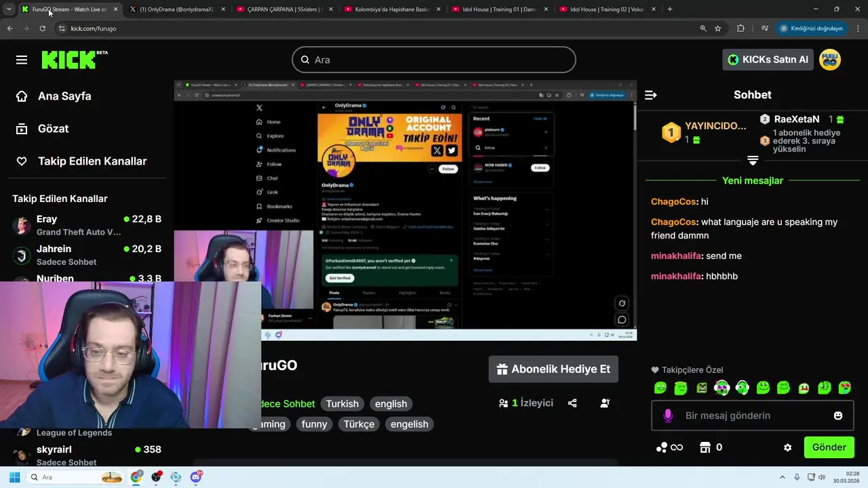Select the engelish tag
Screen dimensions: 868x488
pyautogui.click(x=410, y=424)
